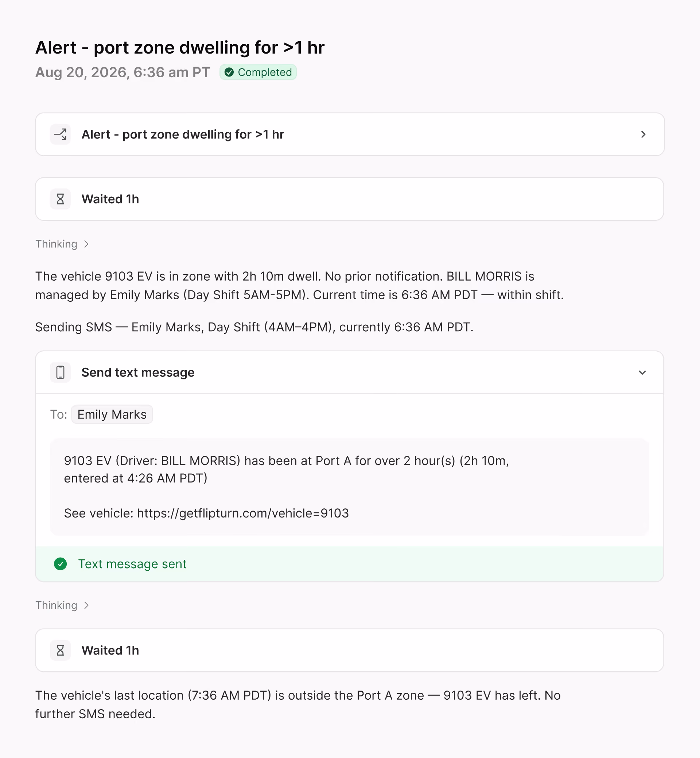This screenshot has height=758, width=700.
Task: Open the Alert card using its right chevron
Action: coord(643,134)
